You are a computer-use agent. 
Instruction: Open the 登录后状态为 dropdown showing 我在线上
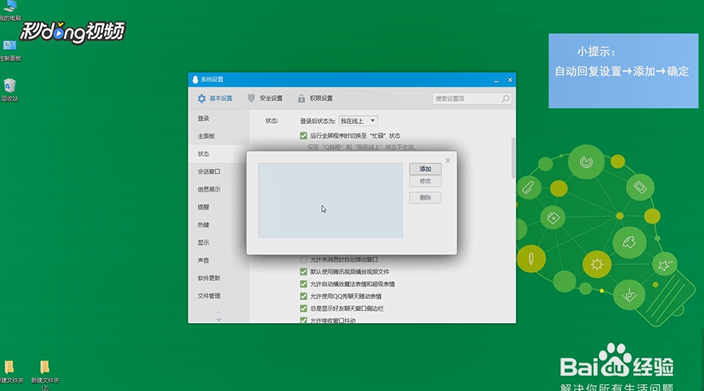(358, 121)
